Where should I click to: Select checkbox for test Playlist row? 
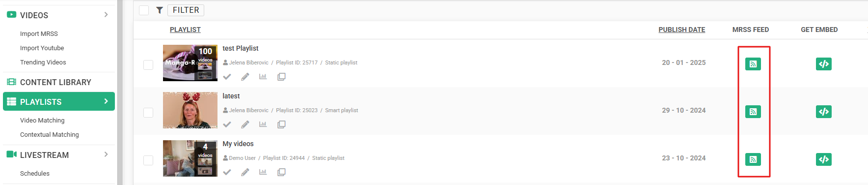(x=148, y=64)
